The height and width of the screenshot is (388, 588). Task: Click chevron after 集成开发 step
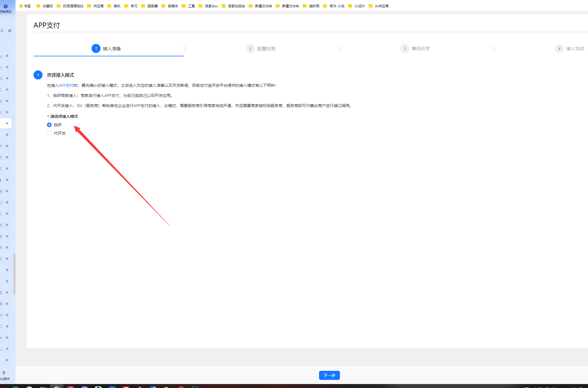(493, 48)
